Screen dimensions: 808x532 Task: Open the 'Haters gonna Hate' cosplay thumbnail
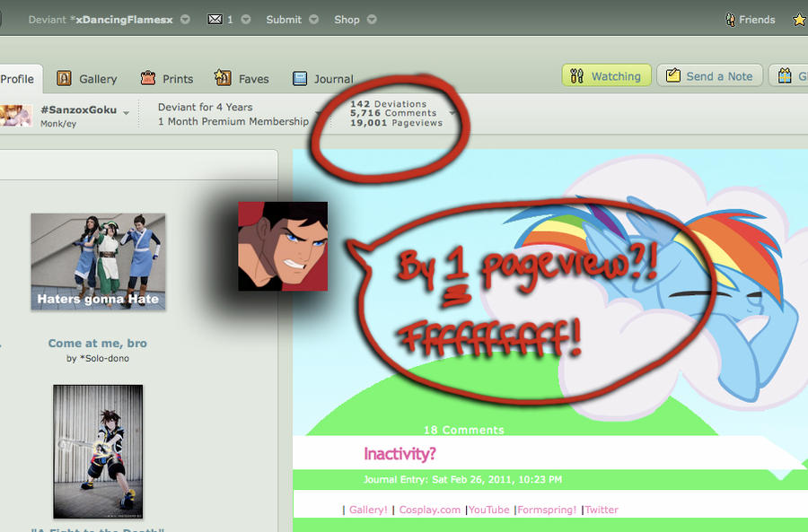(98, 262)
